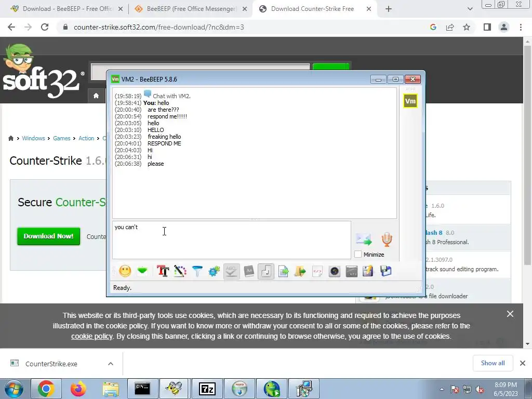Screen dimensions: 532x399
Task: Open Games breadcrumb link
Action: pos(61,138)
